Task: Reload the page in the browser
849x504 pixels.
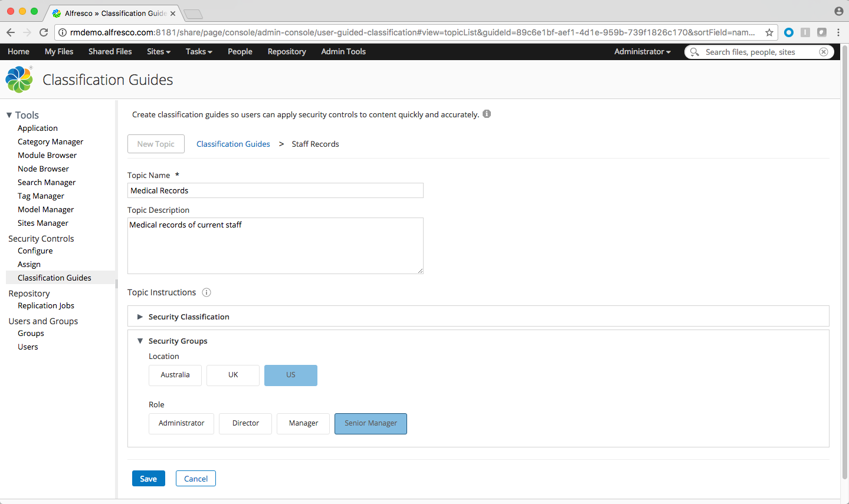Action: tap(44, 32)
